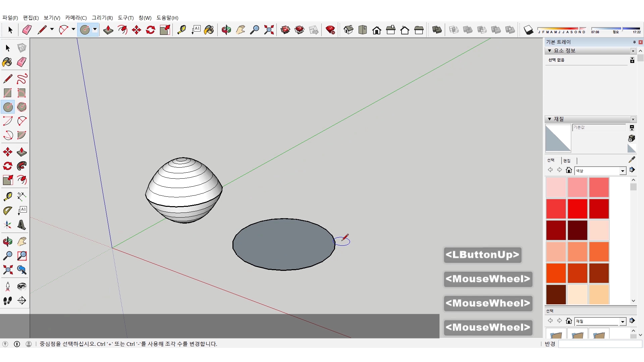Open the 색상 material library dropdown
644x362 pixels.
click(623, 171)
